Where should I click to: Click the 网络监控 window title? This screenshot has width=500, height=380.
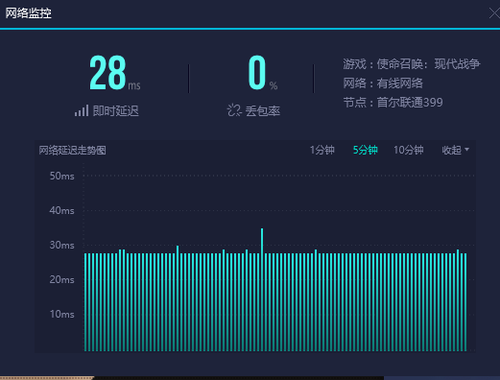click(28, 13)
